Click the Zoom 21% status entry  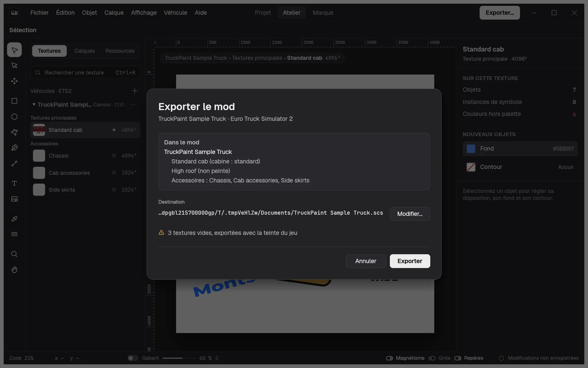(x=21, y=358)
